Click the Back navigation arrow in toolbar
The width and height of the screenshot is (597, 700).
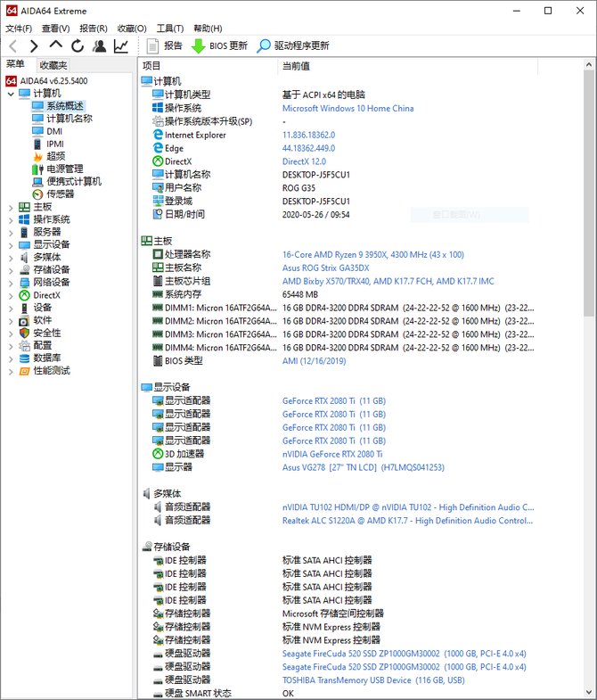(12, 46)
